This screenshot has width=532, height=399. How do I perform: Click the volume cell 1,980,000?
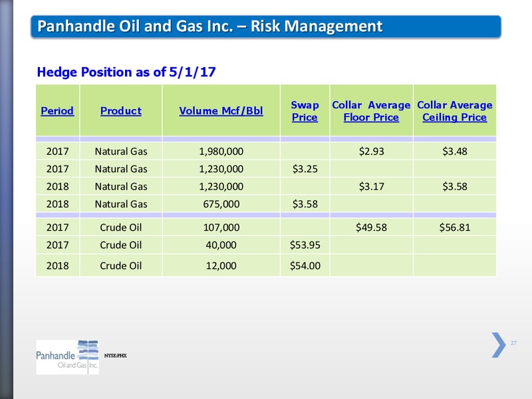coord(221,152)
